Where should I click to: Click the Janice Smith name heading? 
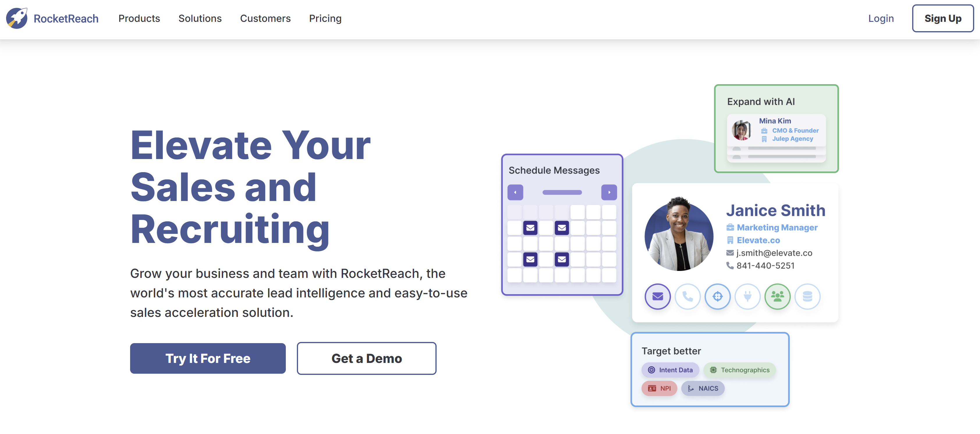click(x=776, y=210)
